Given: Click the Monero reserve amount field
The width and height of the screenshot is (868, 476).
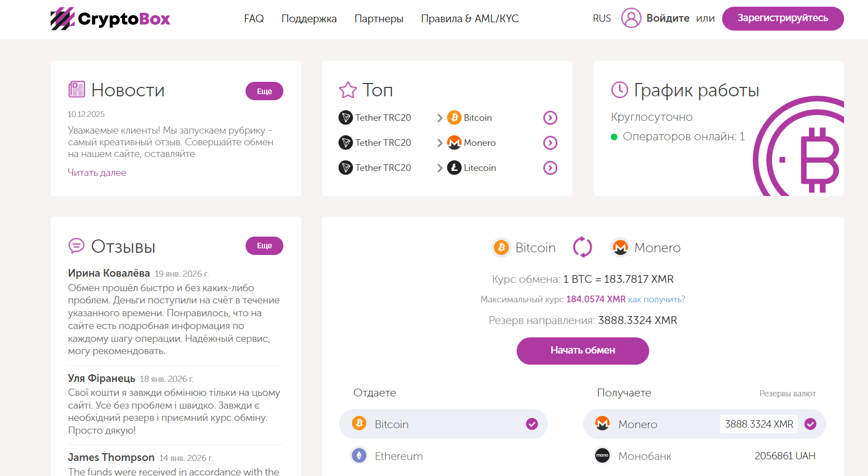Looking at the screenshot, I should (758, 424).
